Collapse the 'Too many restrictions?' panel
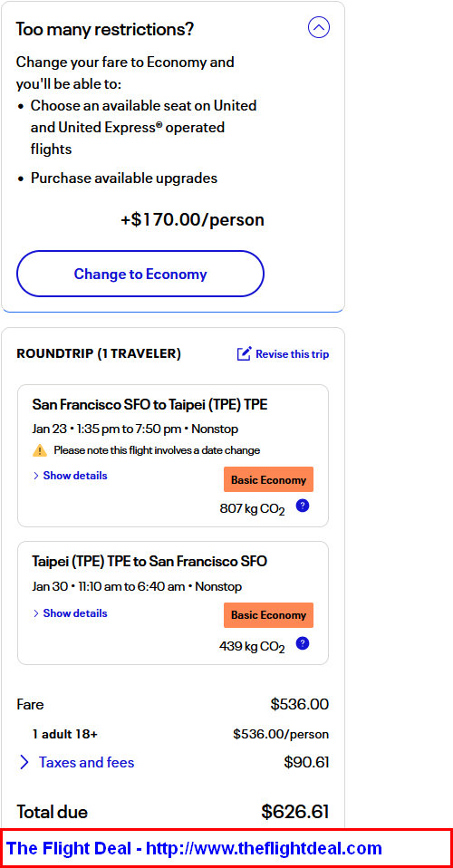The width and height of the screenshot is (453, 868). click(318, 27)
